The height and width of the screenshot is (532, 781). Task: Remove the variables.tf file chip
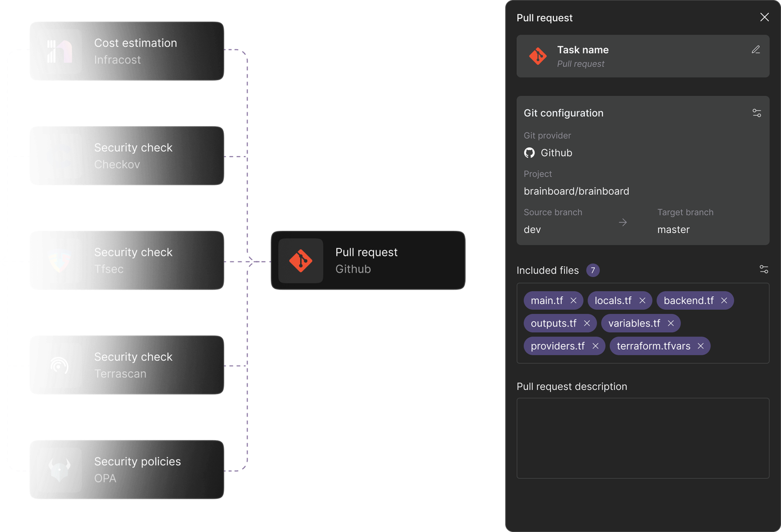click(x=671, y=323)
